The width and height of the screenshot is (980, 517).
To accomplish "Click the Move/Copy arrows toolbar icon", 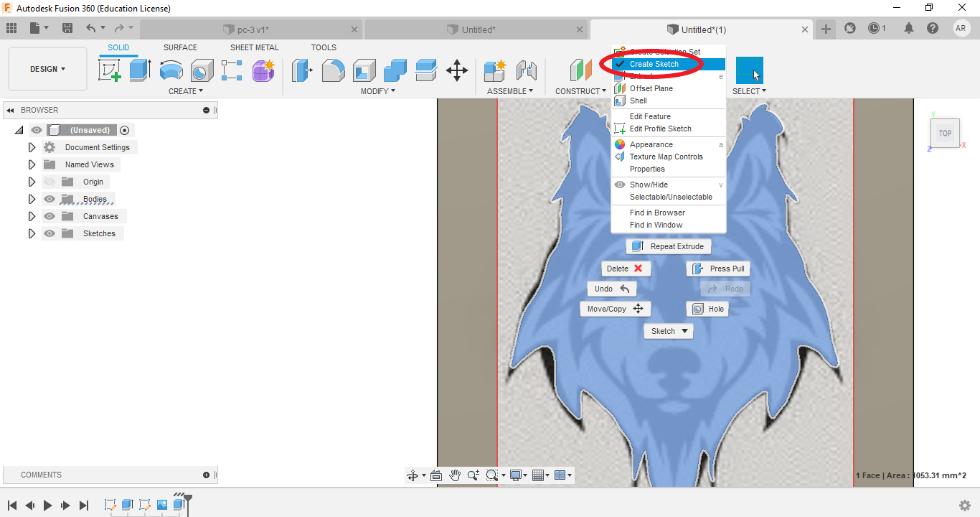I will coord(457,70).
